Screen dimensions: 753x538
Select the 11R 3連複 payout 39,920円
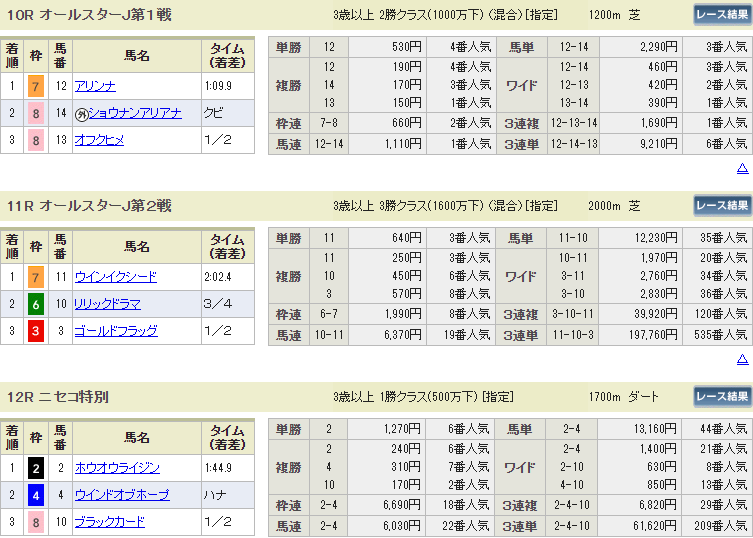(x=656, y=314)
